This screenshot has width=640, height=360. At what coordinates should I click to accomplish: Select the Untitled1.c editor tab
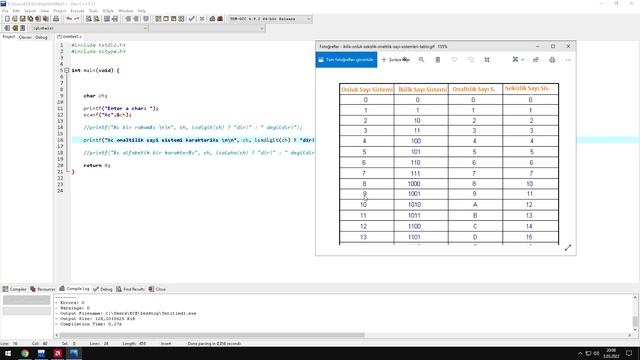(x=69, y=37)
